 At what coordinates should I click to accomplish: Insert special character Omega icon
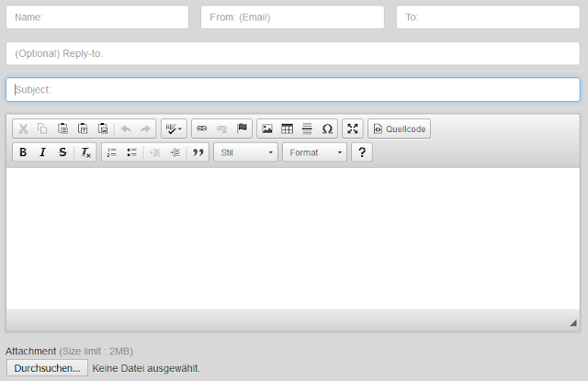[x=327, y=129]
